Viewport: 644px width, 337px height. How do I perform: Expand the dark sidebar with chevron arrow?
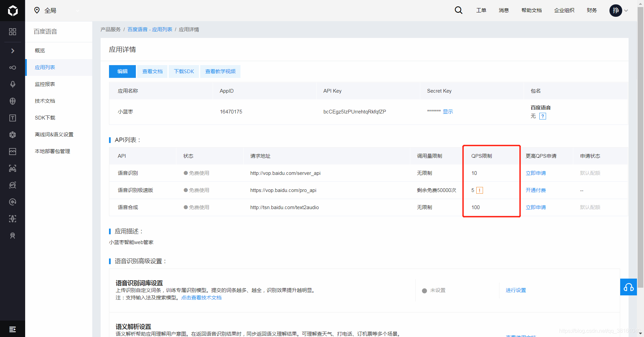(x=12, y=51)
